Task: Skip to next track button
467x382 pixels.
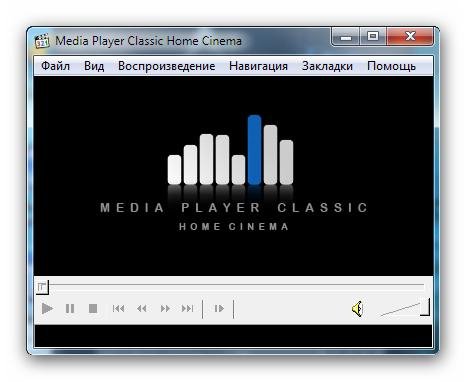Action: (188, 309)
